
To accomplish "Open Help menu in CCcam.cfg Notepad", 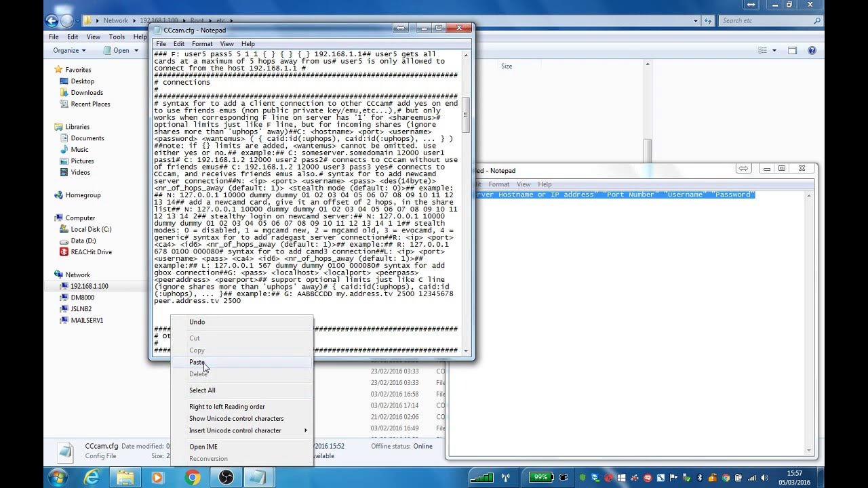I will [x=248, y=44].
